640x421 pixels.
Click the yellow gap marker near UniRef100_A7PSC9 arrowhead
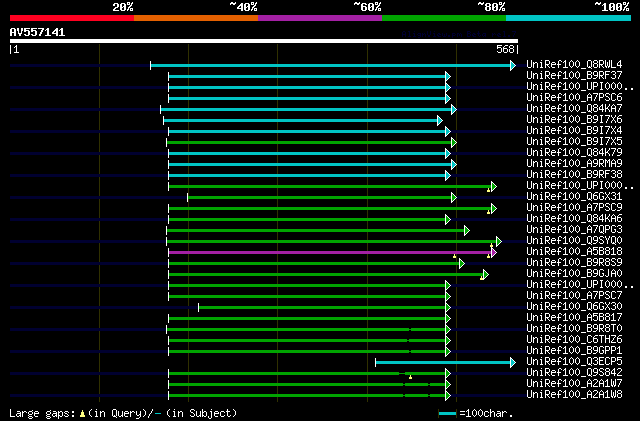[x=489, y=212]
